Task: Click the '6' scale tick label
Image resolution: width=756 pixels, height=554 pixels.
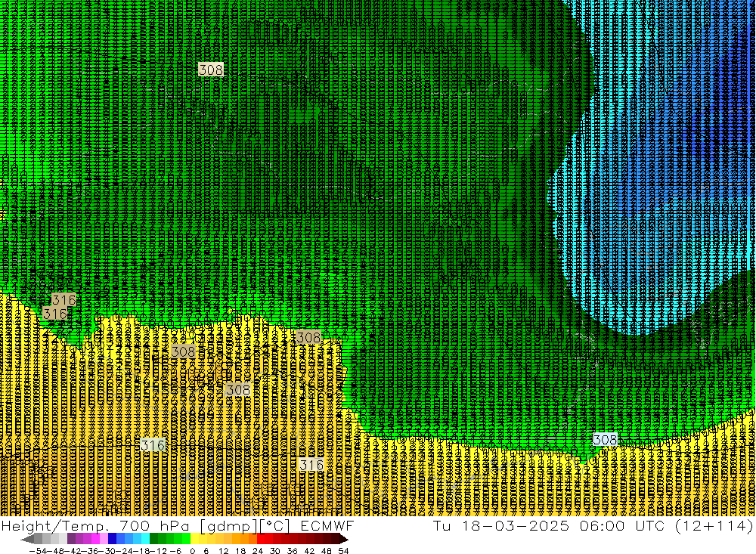Action: [206, 551]
